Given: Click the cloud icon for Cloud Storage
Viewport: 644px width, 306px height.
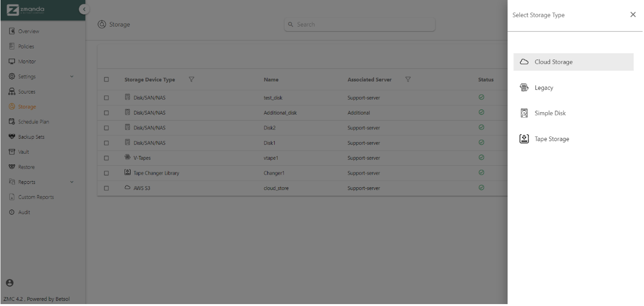Looking at the screenshot, I should (x=524, y=62).
